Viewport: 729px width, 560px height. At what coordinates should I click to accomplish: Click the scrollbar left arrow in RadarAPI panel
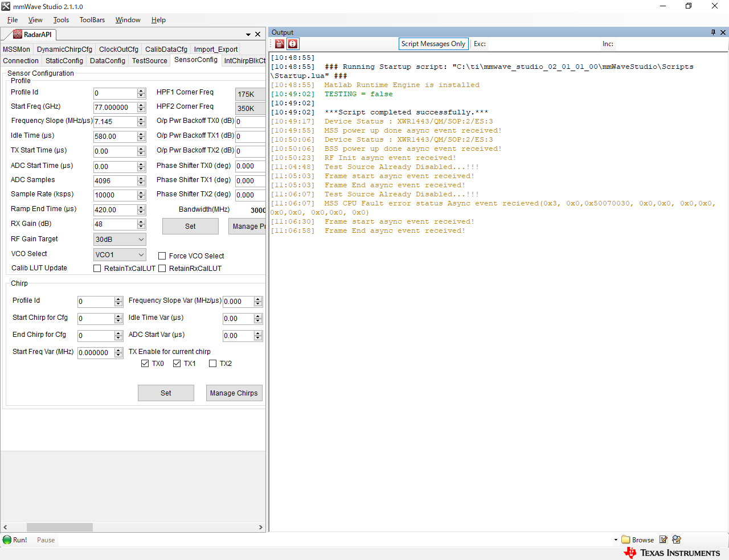[x=5, y=528]
